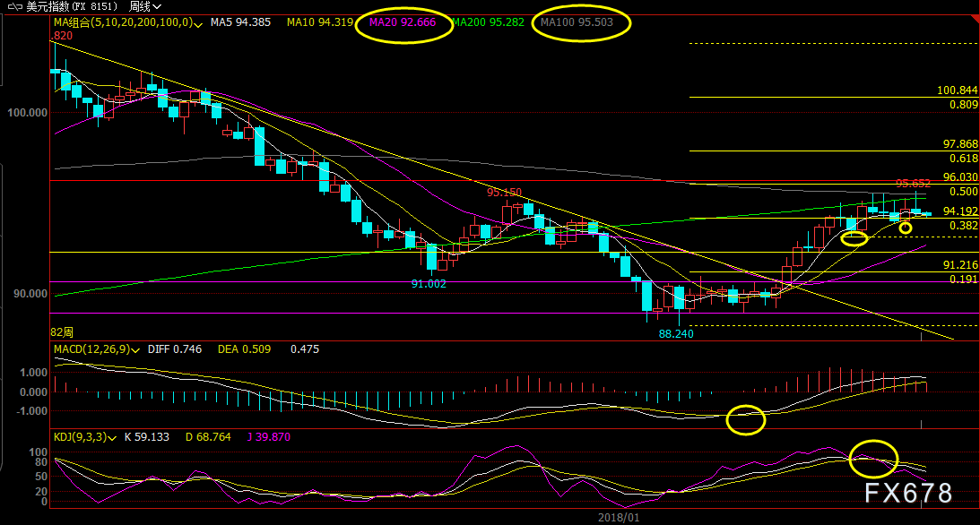Click the 88.240 low price label

(x=676, y=334)
